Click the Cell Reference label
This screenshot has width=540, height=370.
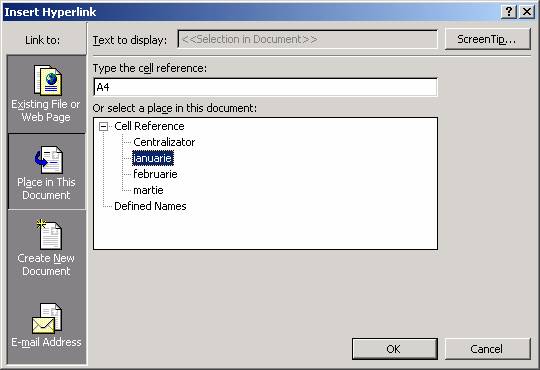(149, 126)
